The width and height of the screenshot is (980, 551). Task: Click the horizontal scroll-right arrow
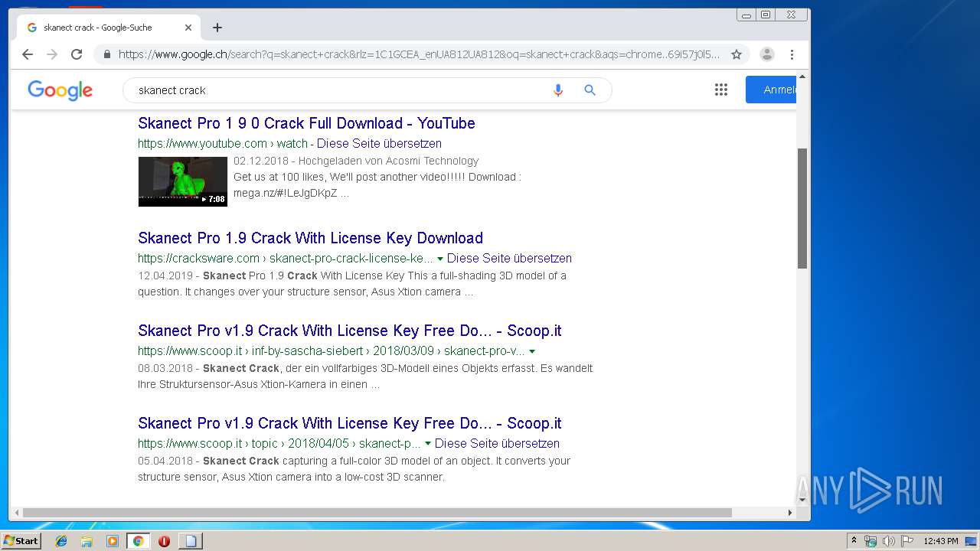tap(790, 513)
